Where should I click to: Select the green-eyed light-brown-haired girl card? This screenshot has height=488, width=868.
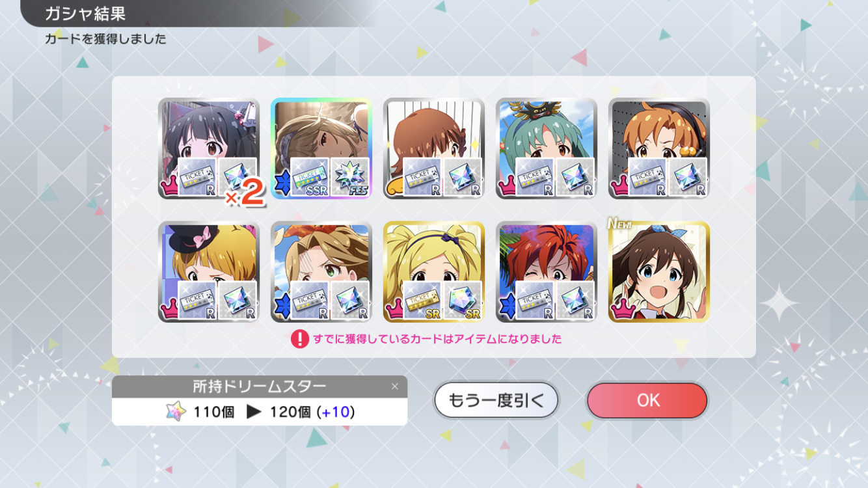321,271
